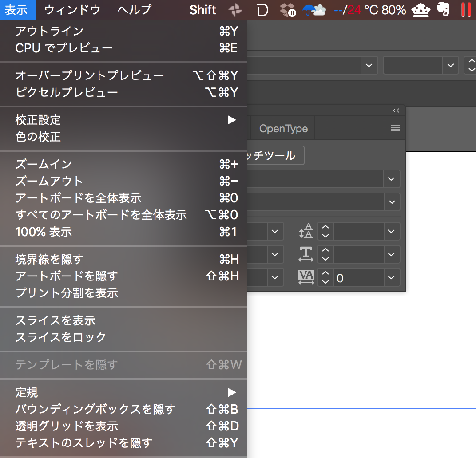Expand the 定規 submenu arrow
Image resolution: width=476 pixels, height=458 pixels.
click(232, 392)
